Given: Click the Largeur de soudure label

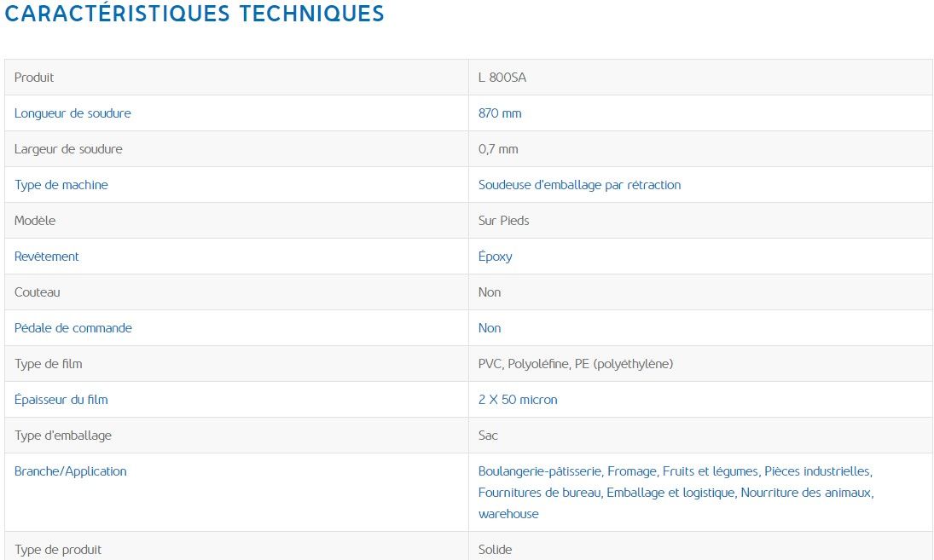Looking at the screenshot, I should point(68,149).
